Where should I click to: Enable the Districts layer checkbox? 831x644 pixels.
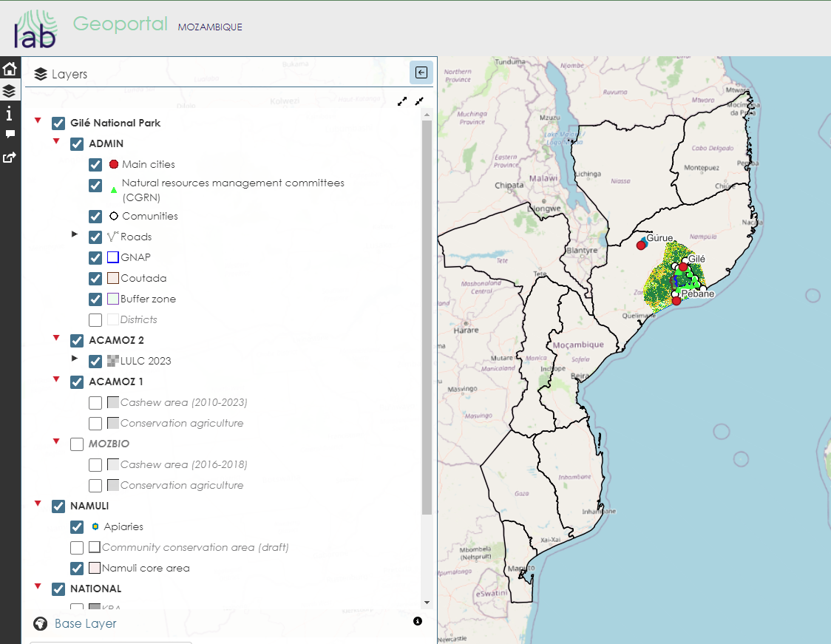tap(95, 320)
